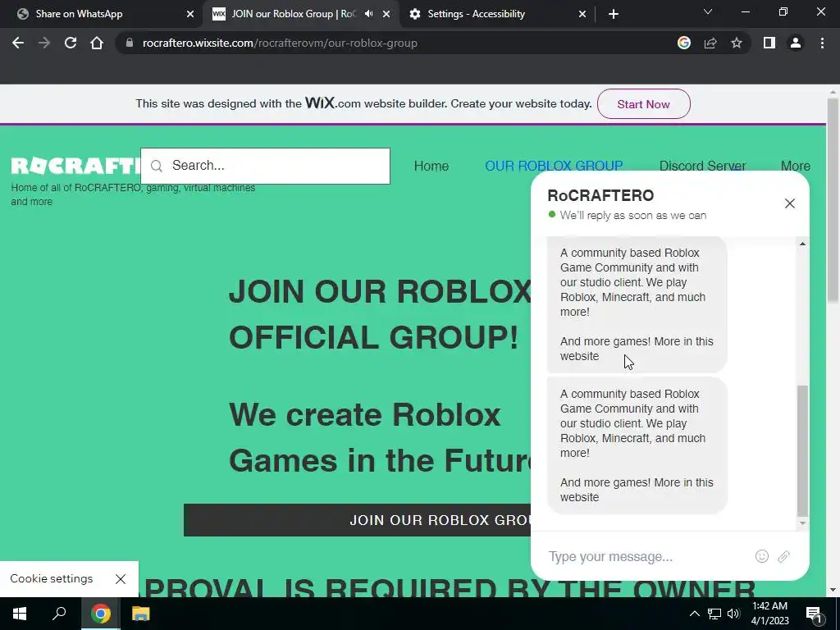Click the chat scrollbar thumb

point(802,450)
